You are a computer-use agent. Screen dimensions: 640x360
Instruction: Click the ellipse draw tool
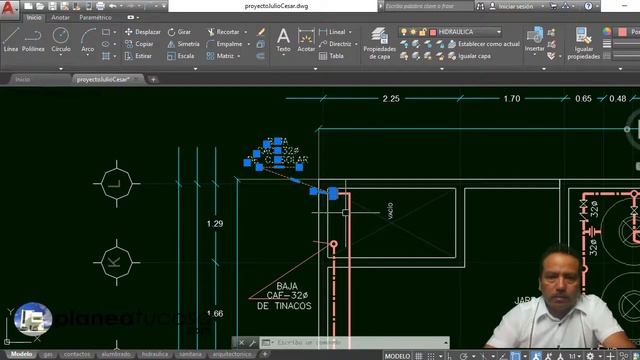[106, 44]
